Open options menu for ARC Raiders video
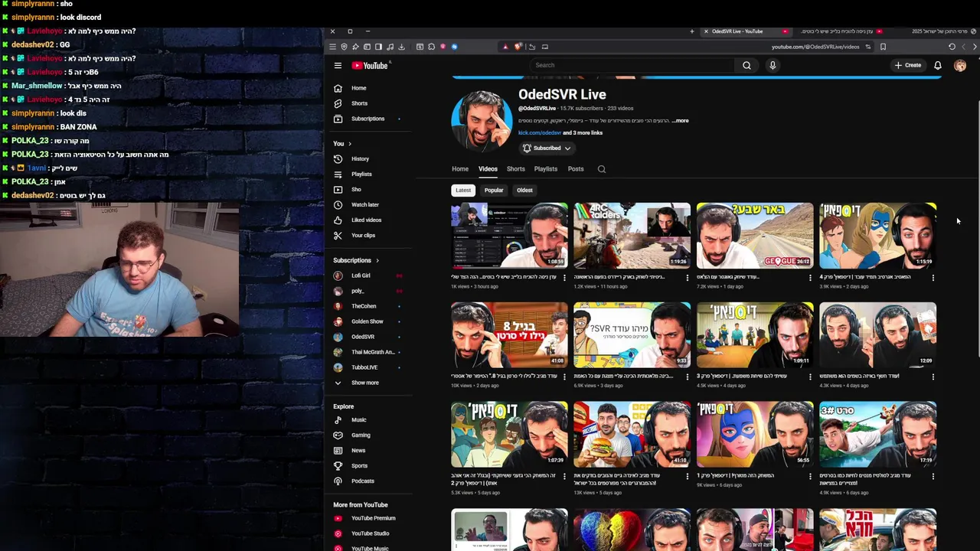 click(x=688, y=277)
